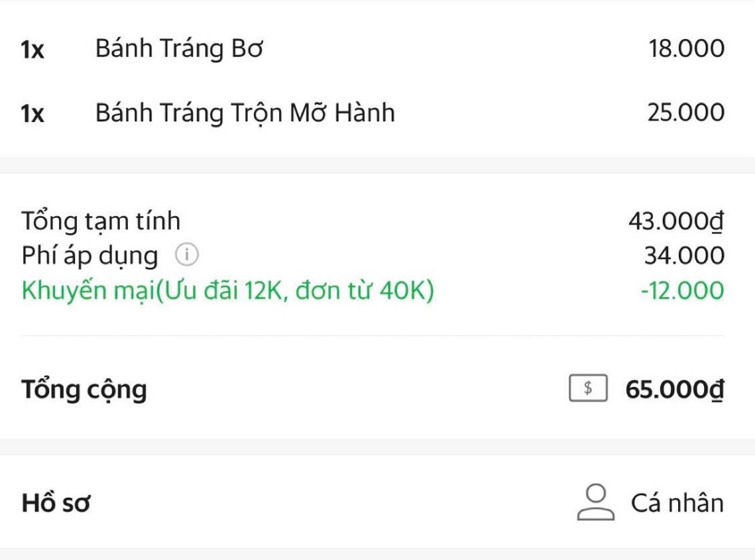Image resolution: width=755 pixels, height=560 pixels.
Task: Click the Tổng tạm tính label
Action: tap(101, 221)
